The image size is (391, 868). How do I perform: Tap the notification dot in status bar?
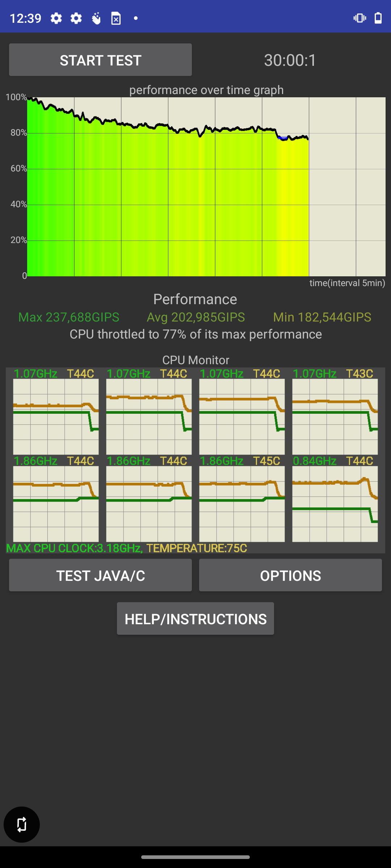point(136,18)
